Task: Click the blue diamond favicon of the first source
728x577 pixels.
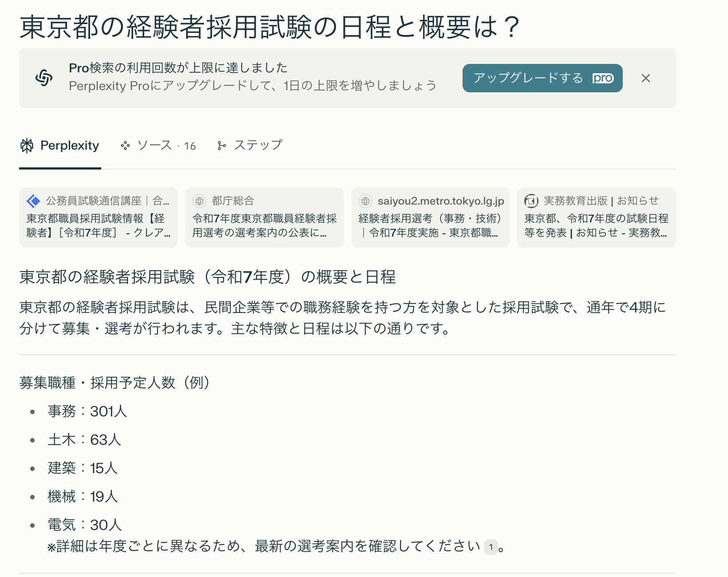Action: [33, 201]
